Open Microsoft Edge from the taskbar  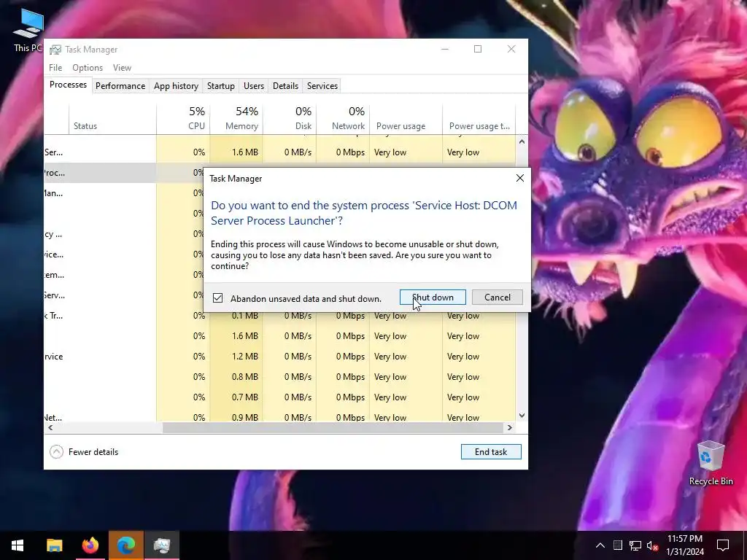click(x=126, y=545)
